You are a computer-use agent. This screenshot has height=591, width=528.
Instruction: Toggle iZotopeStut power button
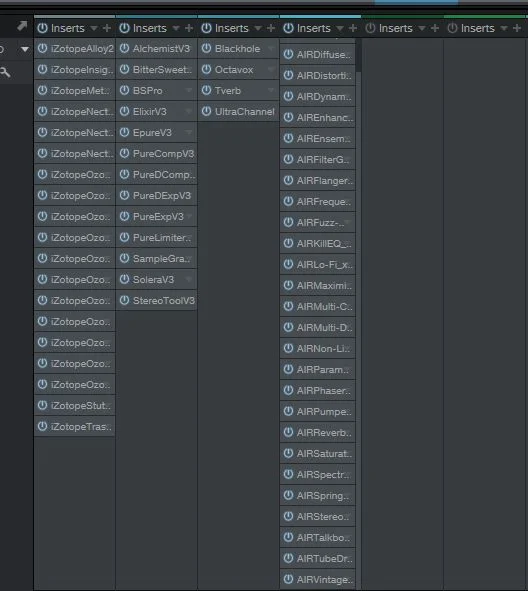click(43, 406)
